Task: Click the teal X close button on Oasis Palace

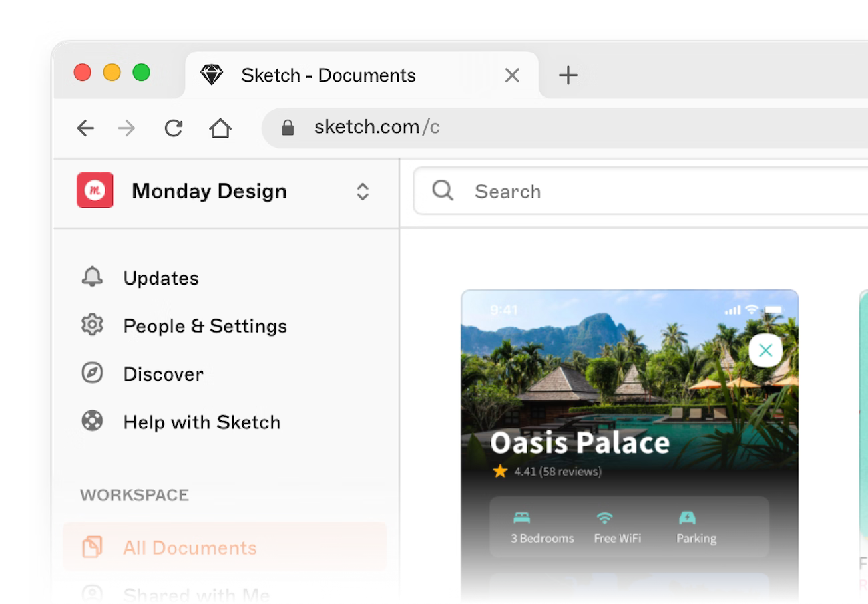Action: (x=766, y=350)
